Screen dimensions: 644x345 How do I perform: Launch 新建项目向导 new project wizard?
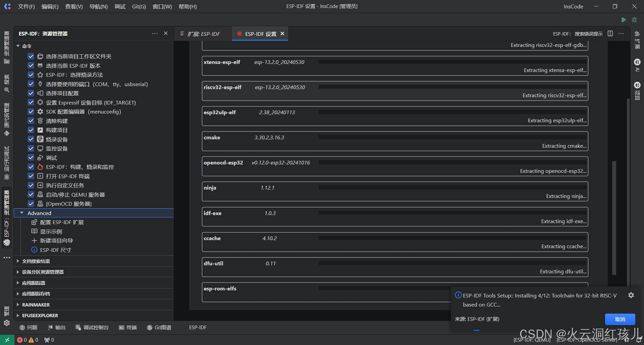(56, 240)
